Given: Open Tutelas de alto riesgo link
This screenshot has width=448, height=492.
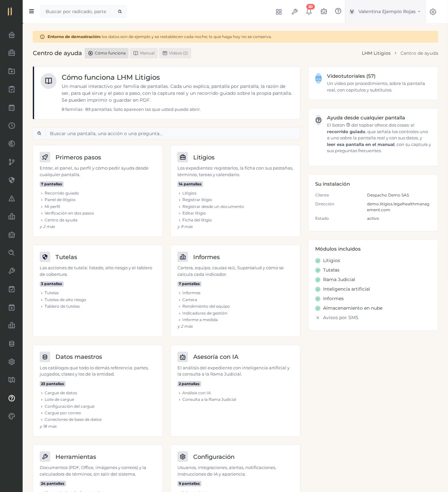Looking at the screenshot, I should tap(65, 300).
